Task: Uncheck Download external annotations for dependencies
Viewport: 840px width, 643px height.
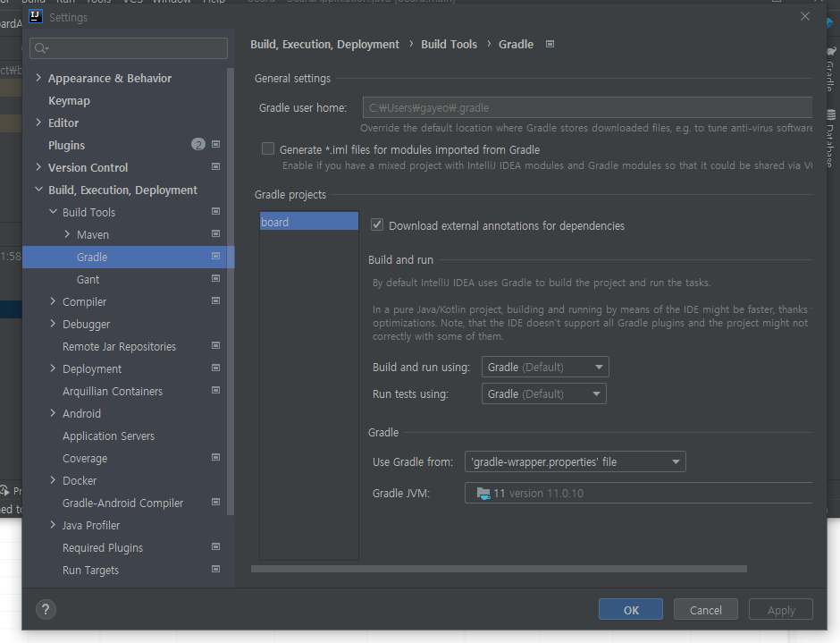Action: click(x=377, y=225)
